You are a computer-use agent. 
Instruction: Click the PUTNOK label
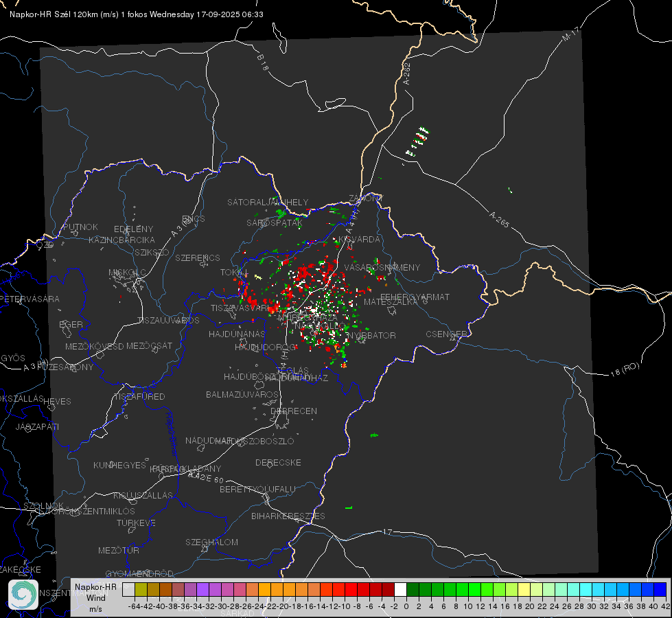point(80,227)
